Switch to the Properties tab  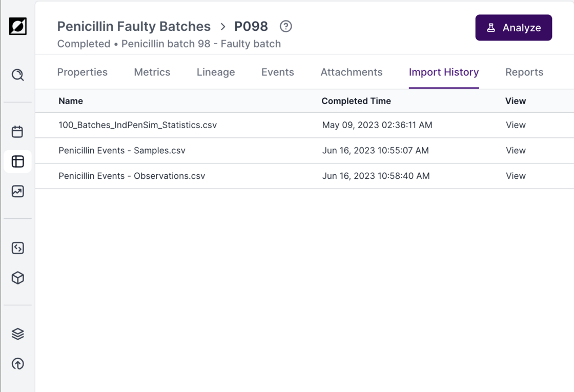[82, 72]
